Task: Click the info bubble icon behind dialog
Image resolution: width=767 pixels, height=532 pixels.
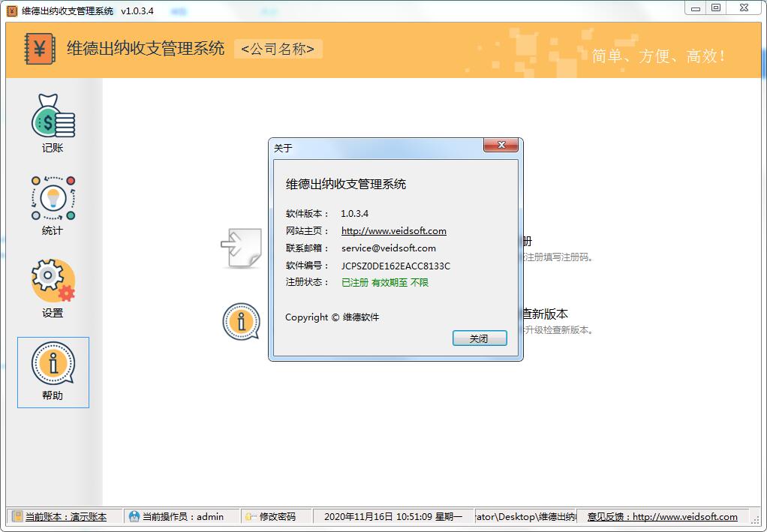Action: [242, 321]
